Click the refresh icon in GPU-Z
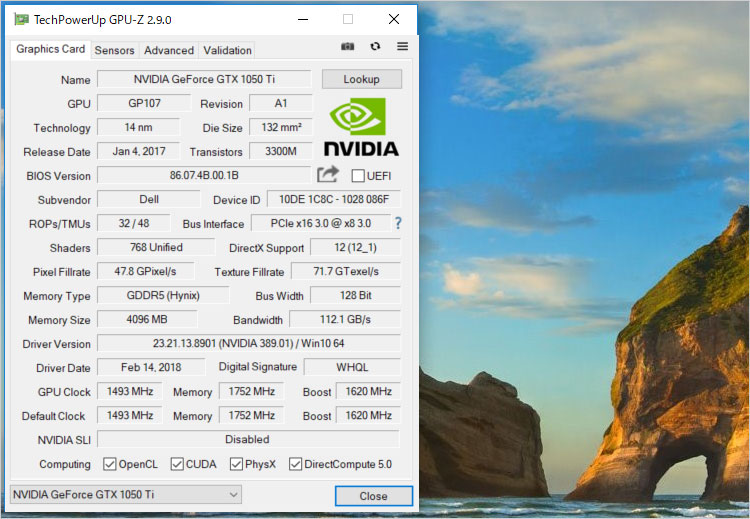750x519 pixels. tap(375, 46)
